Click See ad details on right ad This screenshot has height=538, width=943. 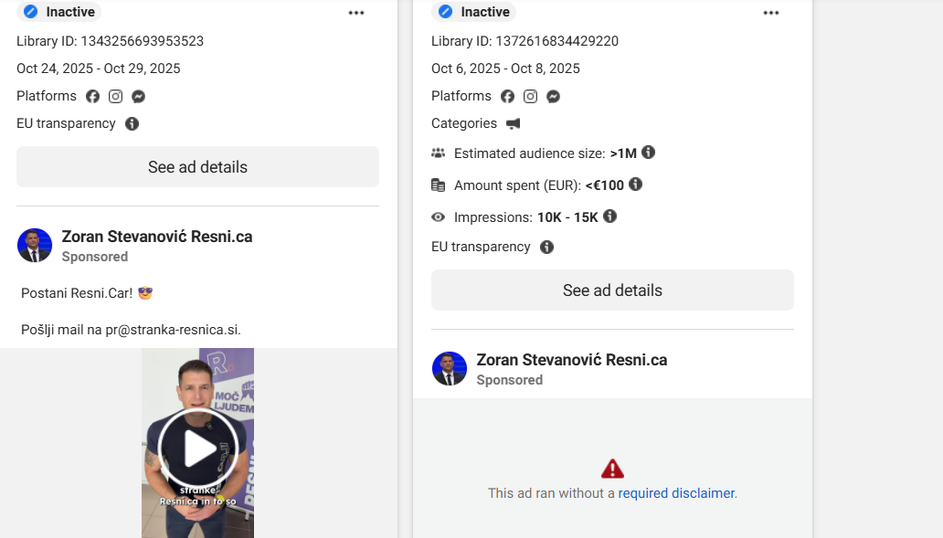click(612, 290)
